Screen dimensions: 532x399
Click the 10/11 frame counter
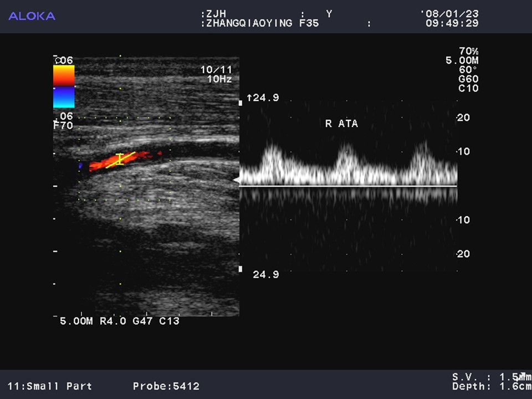216,70
